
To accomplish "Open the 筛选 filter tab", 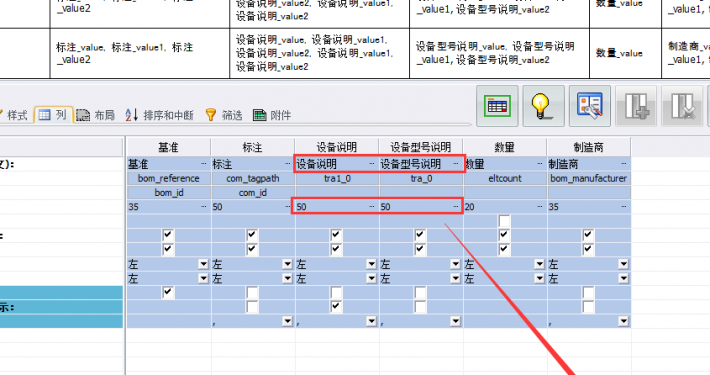I will 224,115.
